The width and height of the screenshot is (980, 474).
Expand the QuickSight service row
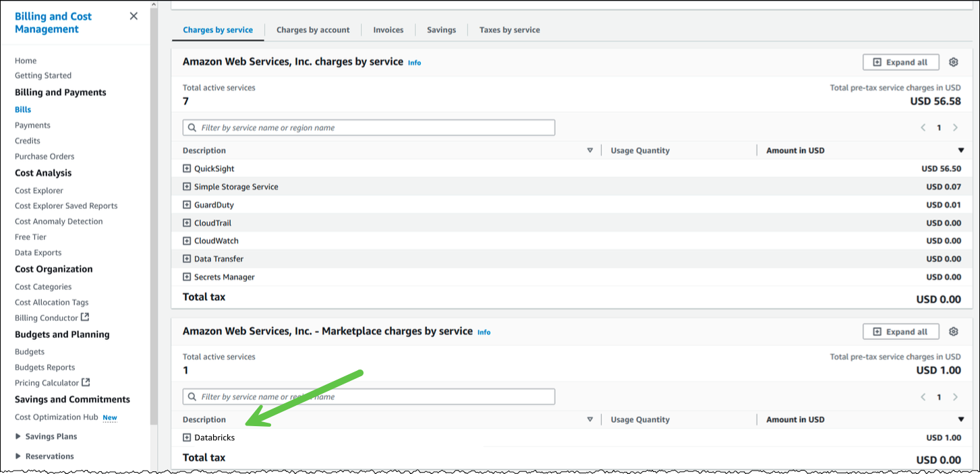click(x=187, y=169)
